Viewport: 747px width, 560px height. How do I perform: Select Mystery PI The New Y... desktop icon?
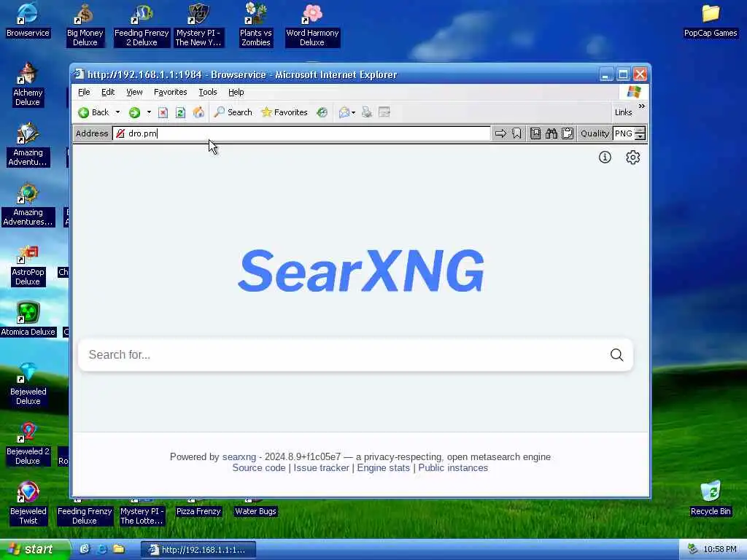(198, 26)
